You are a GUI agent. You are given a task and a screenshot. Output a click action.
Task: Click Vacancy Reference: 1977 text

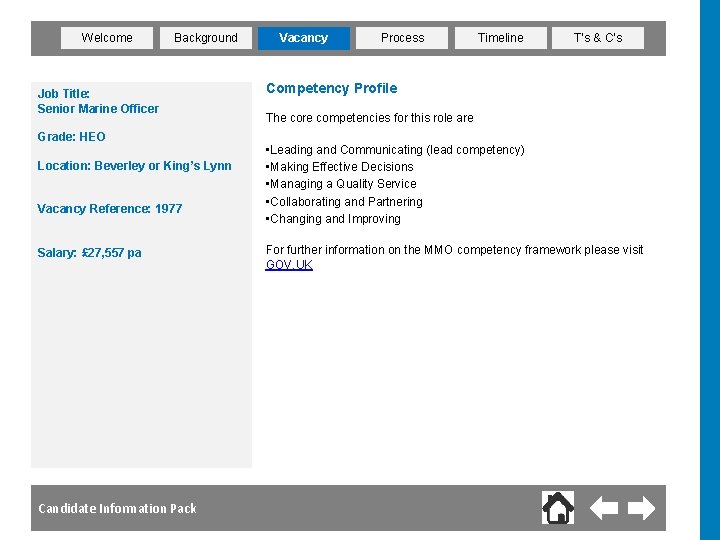click(110, 209)
